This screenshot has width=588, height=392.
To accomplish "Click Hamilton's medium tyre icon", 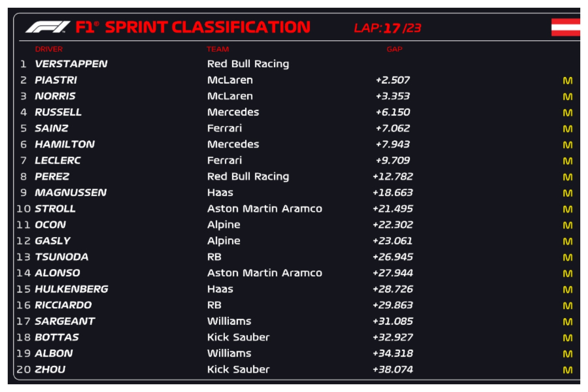I will tap(568, 145).
